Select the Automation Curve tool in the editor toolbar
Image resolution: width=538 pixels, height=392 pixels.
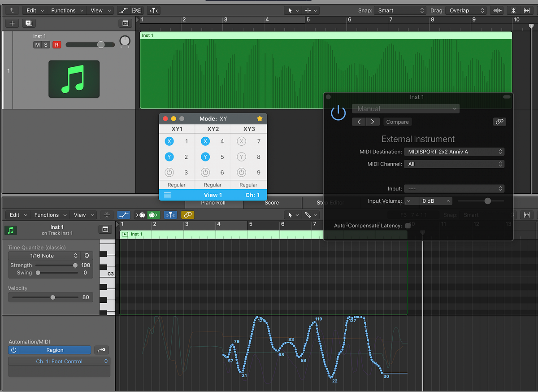coord(124,215)
